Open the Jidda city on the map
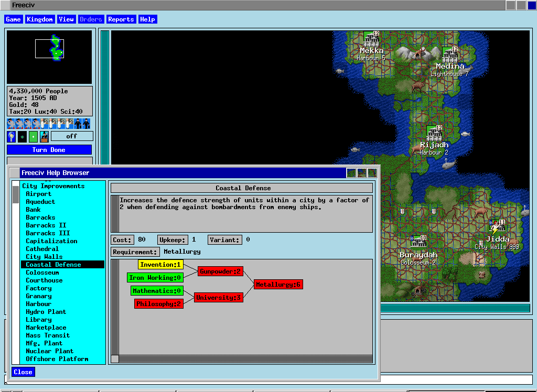Screen dimensions: 537x392 click(x=497, y=227)
